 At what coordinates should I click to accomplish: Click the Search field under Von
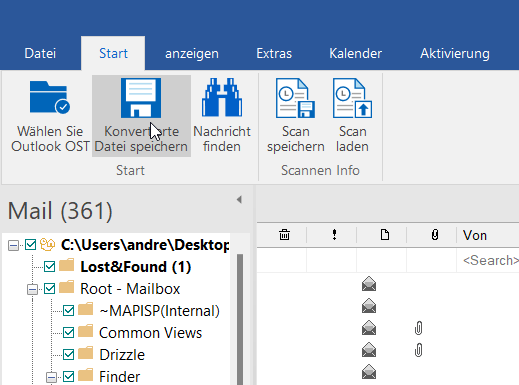tap(488, 260)
